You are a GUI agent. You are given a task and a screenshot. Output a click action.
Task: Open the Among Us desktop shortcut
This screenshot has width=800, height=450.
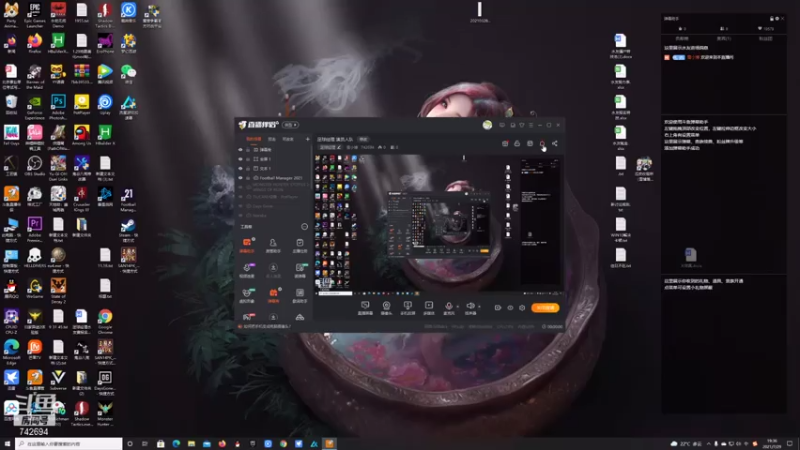pyautogui.click(x=82, y=136)
